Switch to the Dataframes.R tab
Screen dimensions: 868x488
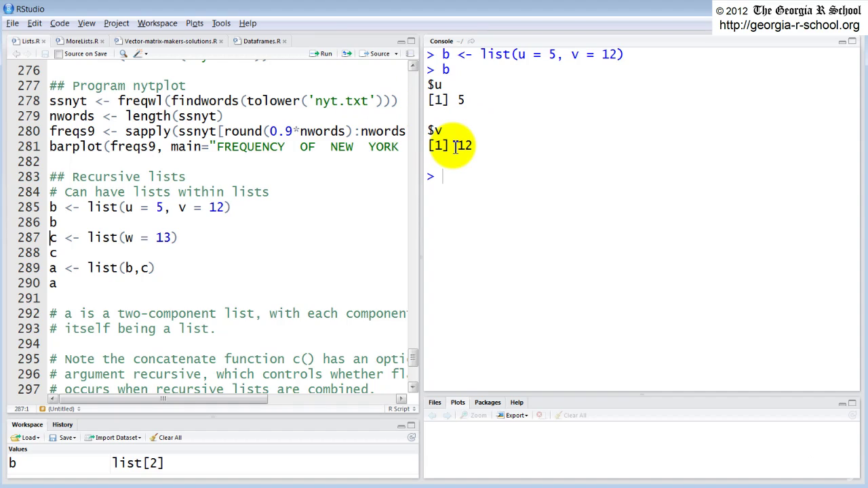coord(261,41)
